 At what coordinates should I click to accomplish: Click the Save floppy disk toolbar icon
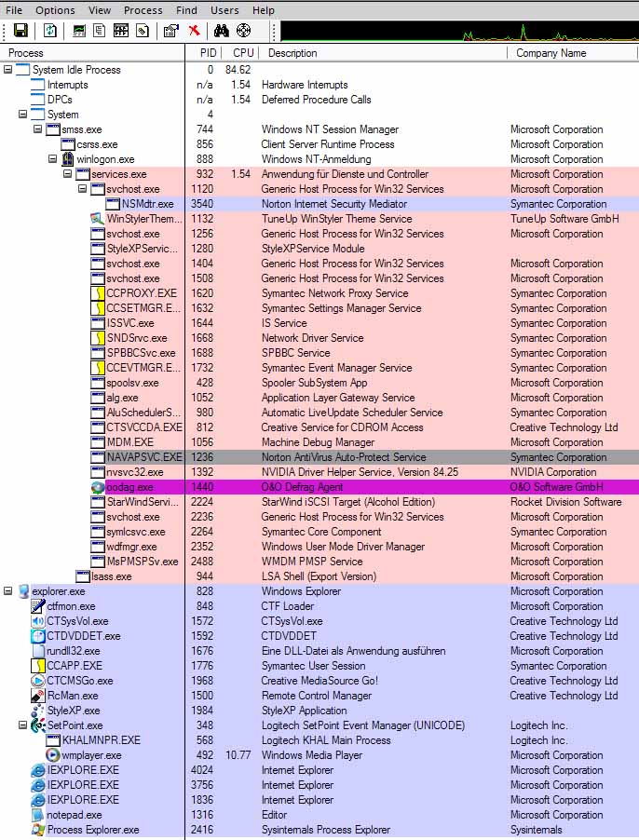tap(20, 31)
